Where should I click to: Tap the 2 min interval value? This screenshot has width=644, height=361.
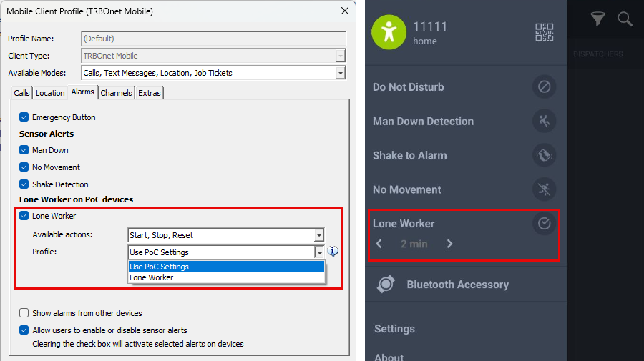click(x=414, y=244)
